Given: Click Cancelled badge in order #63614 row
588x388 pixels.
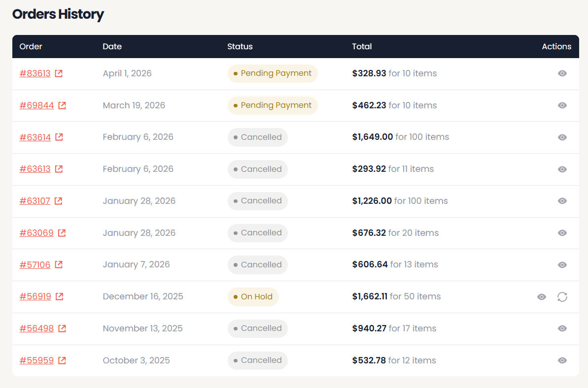Looking at the screenshot, I should (x=258, y=137).
